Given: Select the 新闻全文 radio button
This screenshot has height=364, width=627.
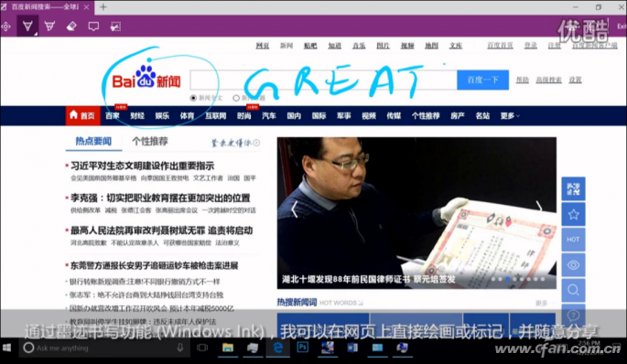Looking at the screenshot, I should (x=193, y=98).
